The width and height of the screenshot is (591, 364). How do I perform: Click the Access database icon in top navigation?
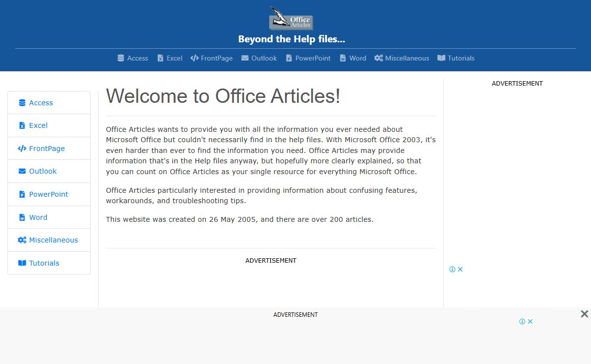[x=121, y=58]
